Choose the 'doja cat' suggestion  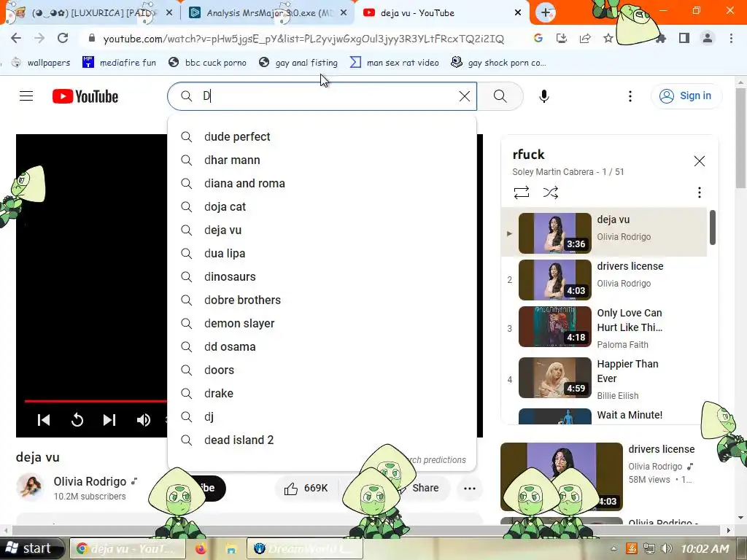[x=322, y=206]
